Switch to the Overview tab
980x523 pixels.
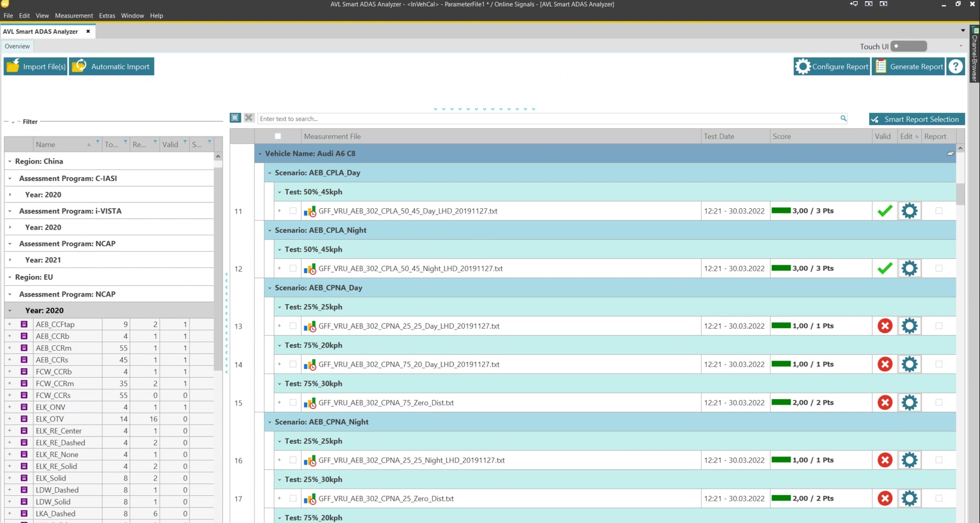(17, 46)
